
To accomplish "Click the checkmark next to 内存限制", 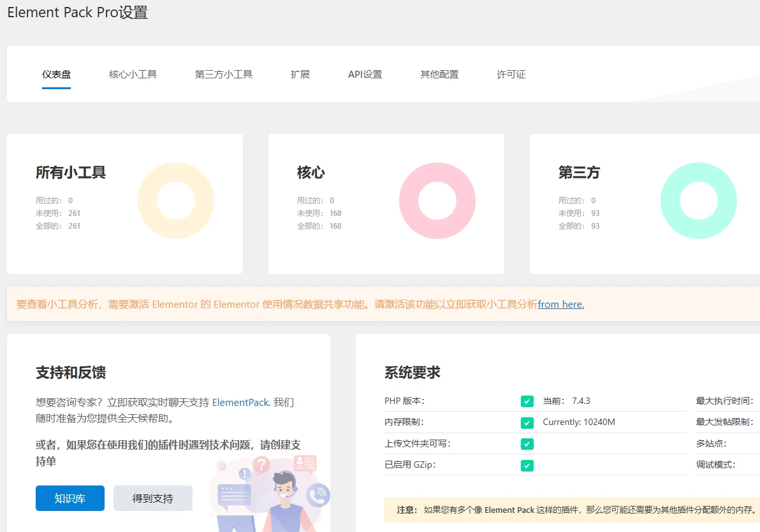I will tap(527, 422).
